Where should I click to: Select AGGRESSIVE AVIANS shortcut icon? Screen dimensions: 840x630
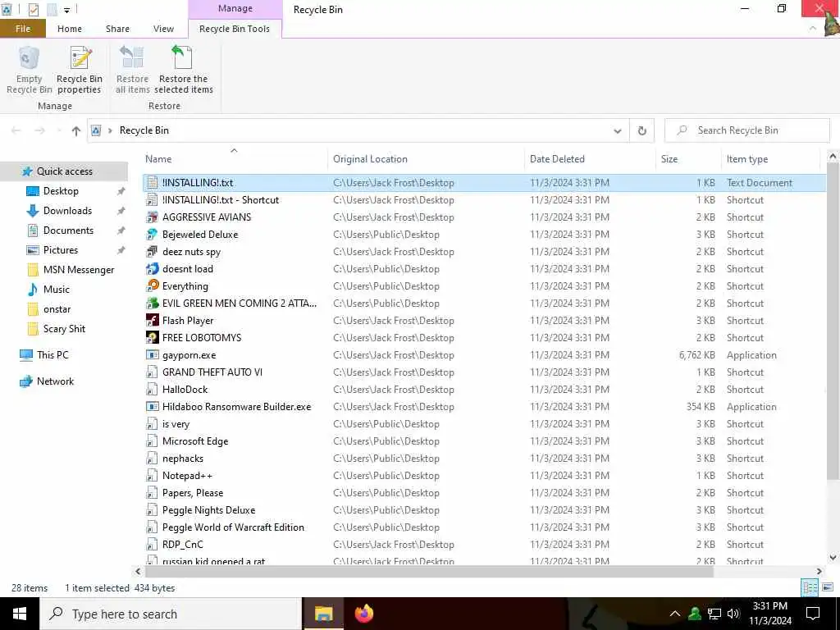(x=152, y=217)
